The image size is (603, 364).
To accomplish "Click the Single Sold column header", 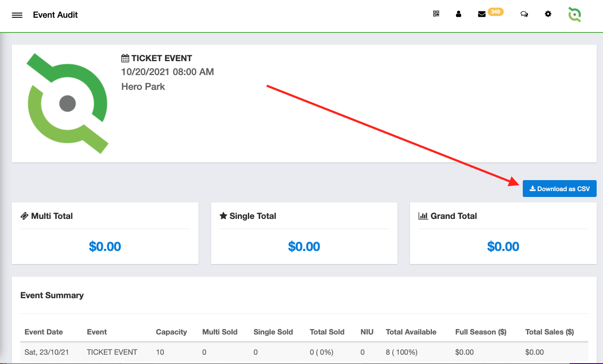I will click(273, 332).
